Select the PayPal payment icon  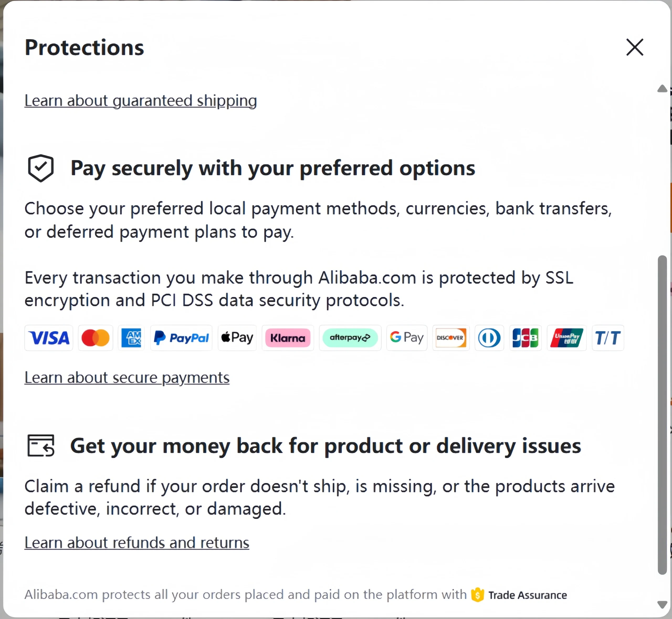181,338
